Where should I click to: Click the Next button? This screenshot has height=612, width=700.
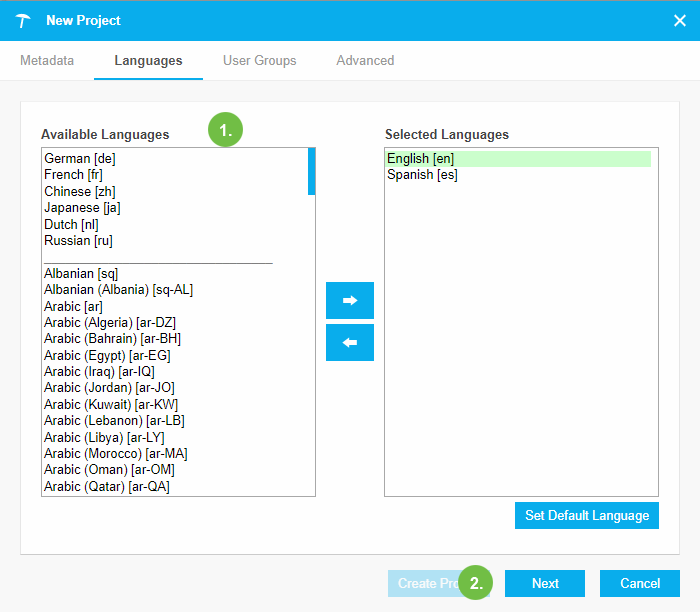point(545,583)
